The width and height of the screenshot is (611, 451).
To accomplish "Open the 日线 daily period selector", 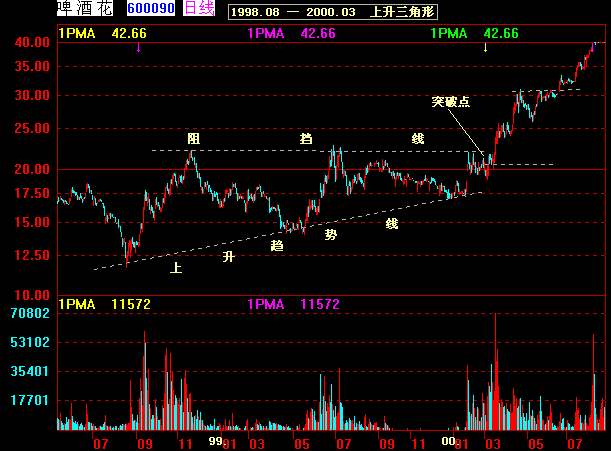I will 200,9.
